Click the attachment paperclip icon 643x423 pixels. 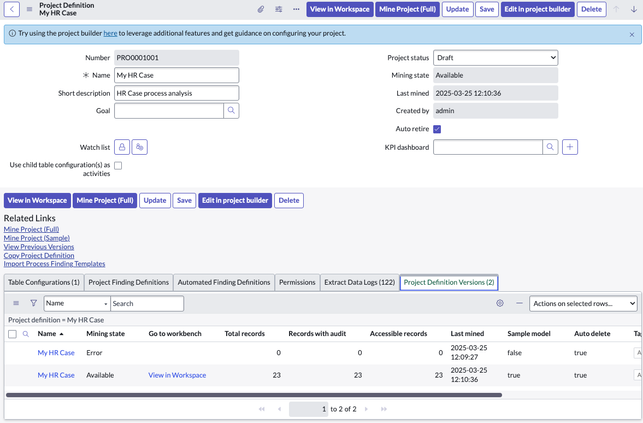click(261, 9)
